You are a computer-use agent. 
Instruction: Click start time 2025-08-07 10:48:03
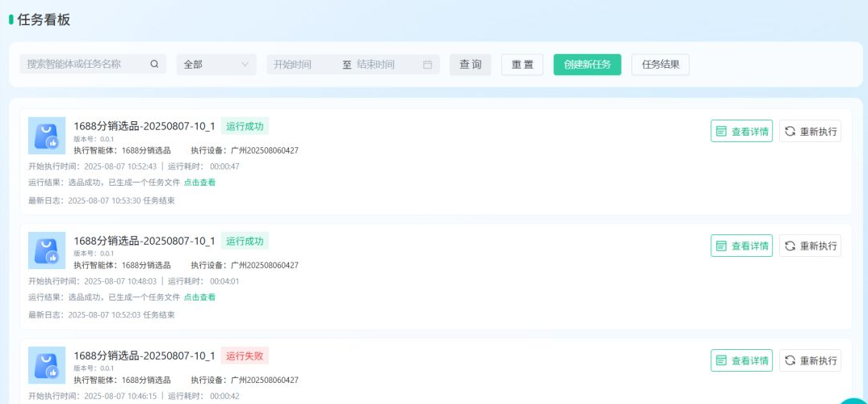[x=120, y=281]
